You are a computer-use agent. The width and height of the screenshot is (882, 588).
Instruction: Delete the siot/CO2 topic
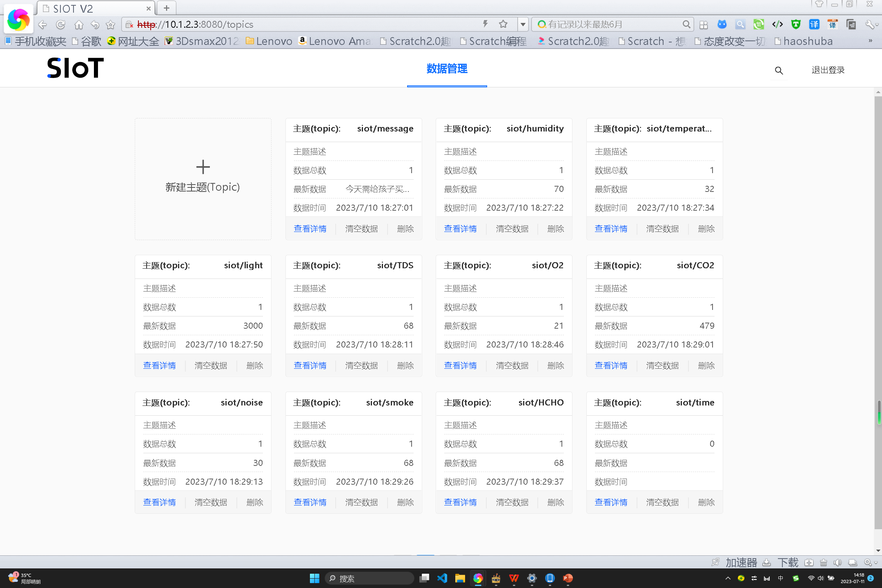[706, 365]
